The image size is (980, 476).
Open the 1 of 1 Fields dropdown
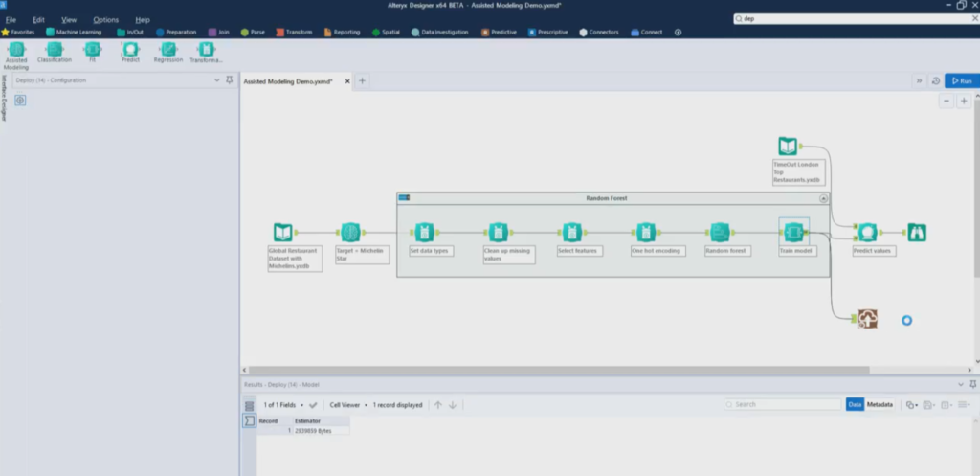tap(283, 405)
